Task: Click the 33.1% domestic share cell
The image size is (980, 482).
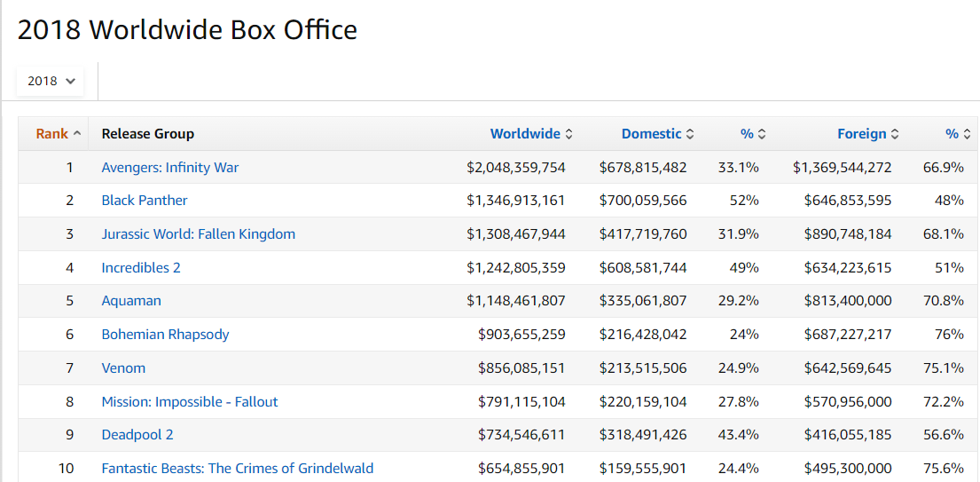Action: click(x=738, y=168)
